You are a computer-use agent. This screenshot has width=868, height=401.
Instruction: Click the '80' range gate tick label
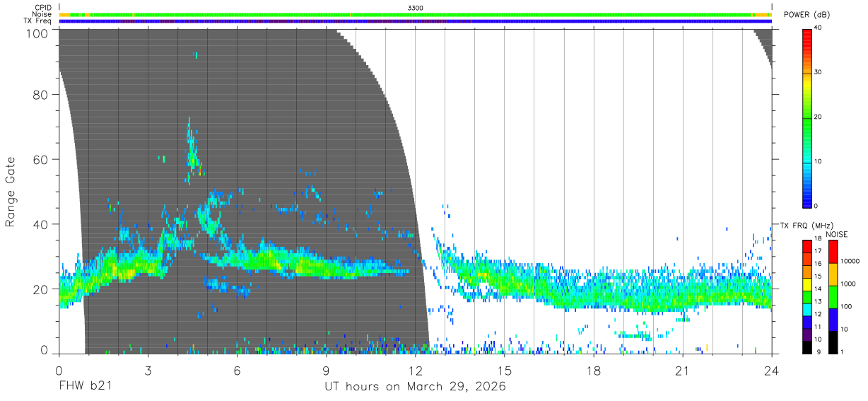40,95
